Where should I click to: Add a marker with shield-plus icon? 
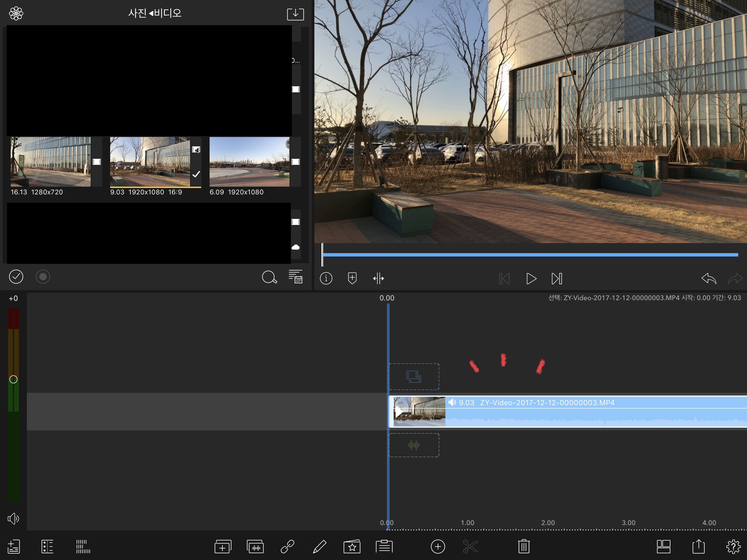(352, 278)
